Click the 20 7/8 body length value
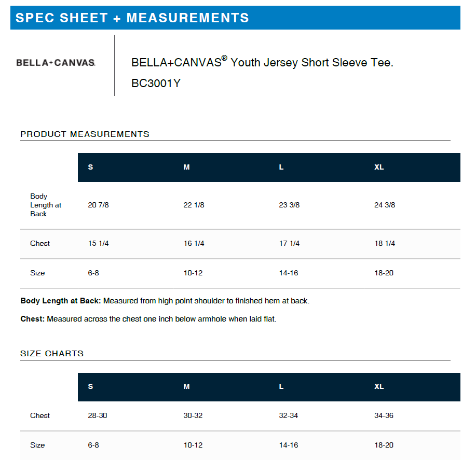The width and height of the screenshot is (476, 460). click(x=98, y=205)
